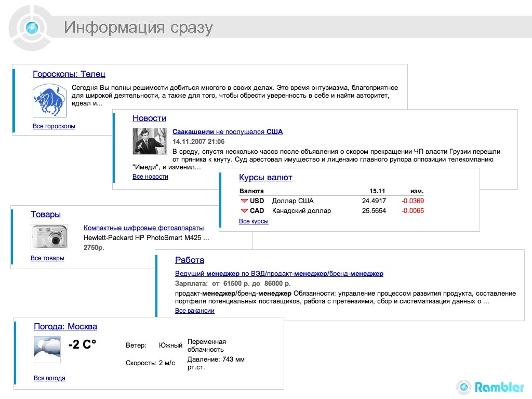
Task: Select the Доллар США currency name
Action: [x=293, y=201]
